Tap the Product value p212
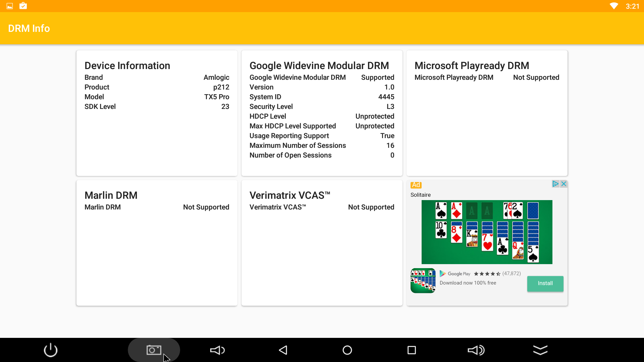 coord(221,87)
